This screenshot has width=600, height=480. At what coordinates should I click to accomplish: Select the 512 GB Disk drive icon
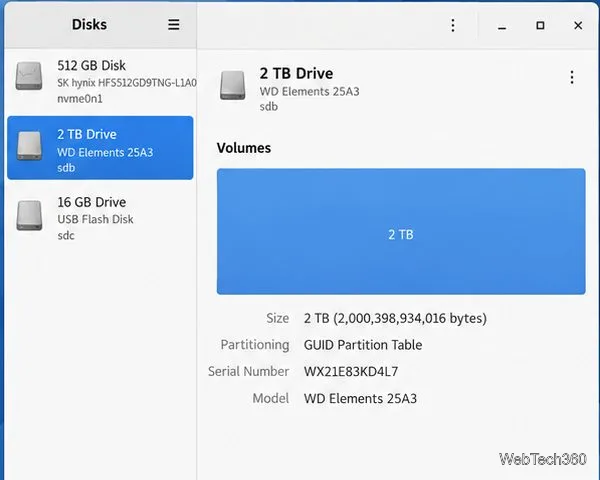29,76
